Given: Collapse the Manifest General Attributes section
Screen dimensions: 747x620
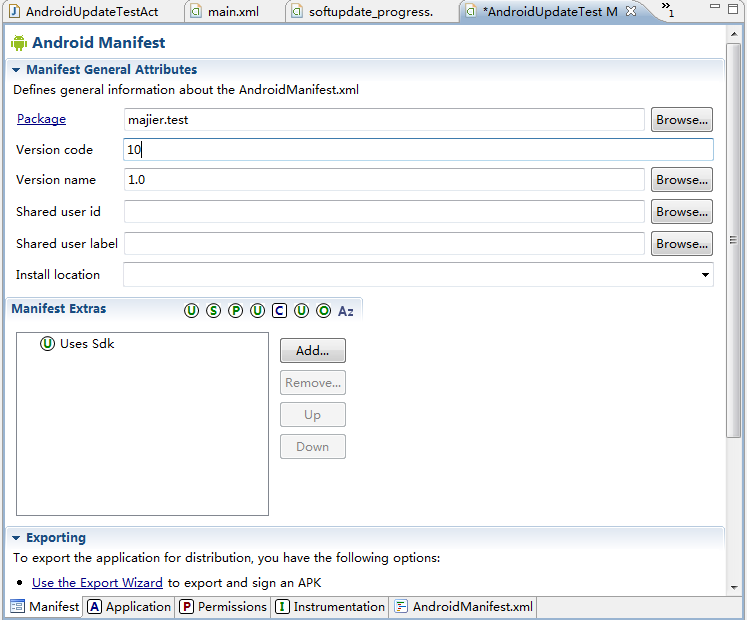Looking at the screenshot, I should coord(16,70).
